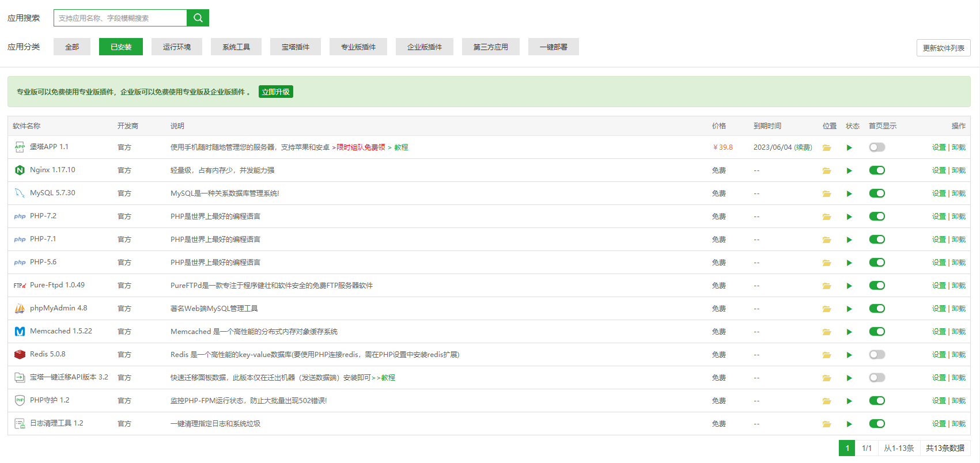Click the search magnifier button
The image size is (980, 463).
click(198, 18)
